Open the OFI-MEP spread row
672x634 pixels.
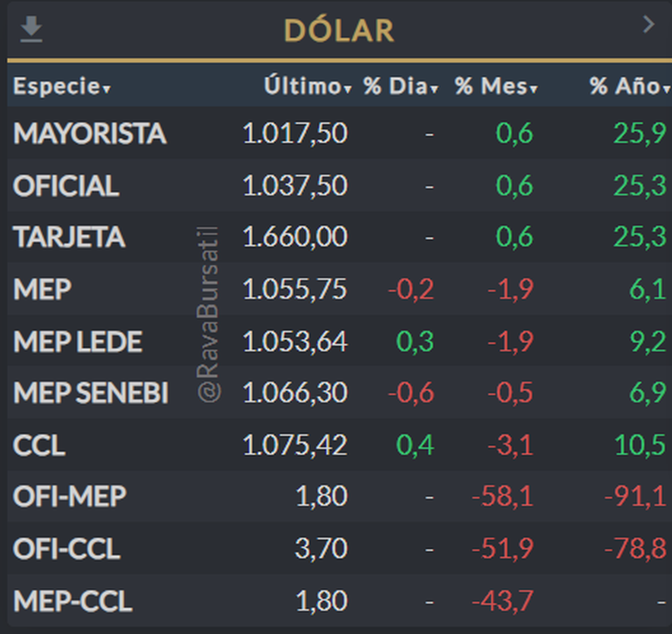[x=69, y=497]
